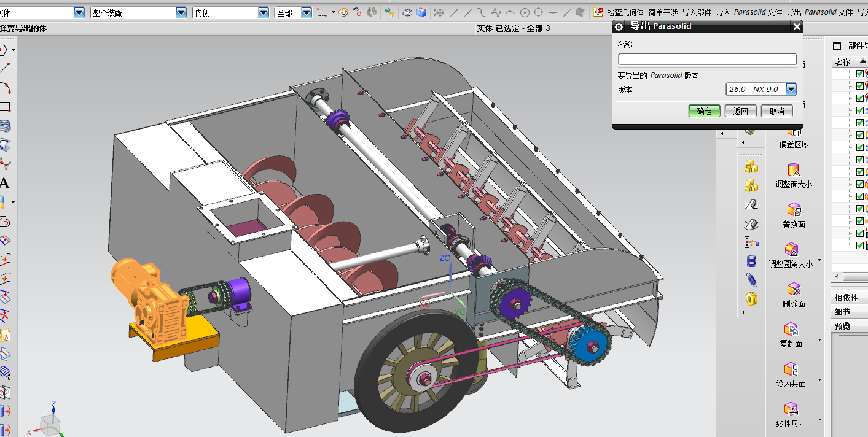Expand the arrow next to 线性尺寸
868x437 pixels.
(819, 420)
